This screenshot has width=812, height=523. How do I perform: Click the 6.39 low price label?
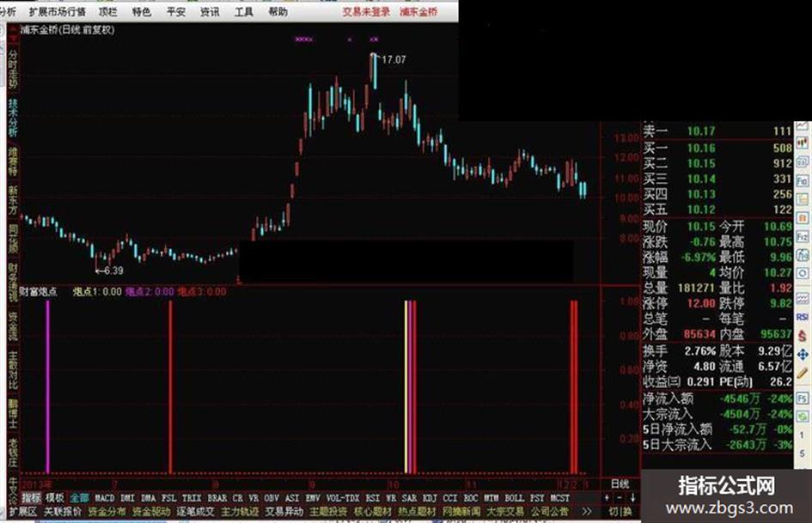click(x=114, y=271)
